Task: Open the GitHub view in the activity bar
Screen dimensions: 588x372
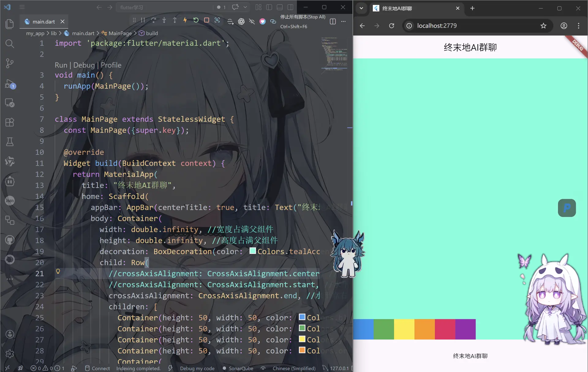Action: (x=10, y=240)
